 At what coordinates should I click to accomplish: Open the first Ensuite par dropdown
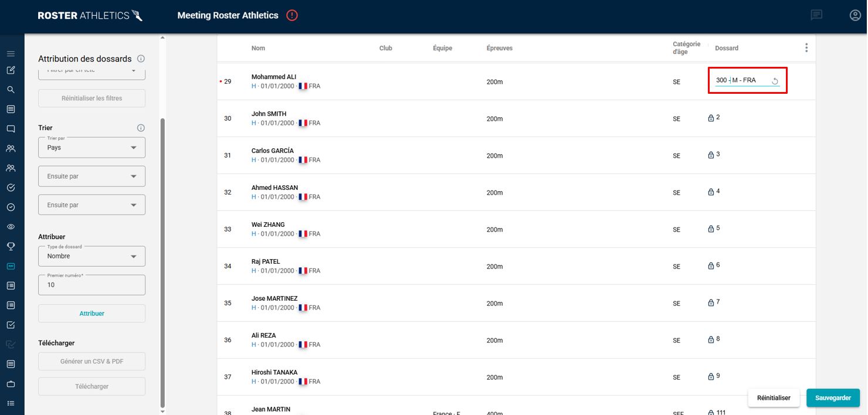(91, 176)
